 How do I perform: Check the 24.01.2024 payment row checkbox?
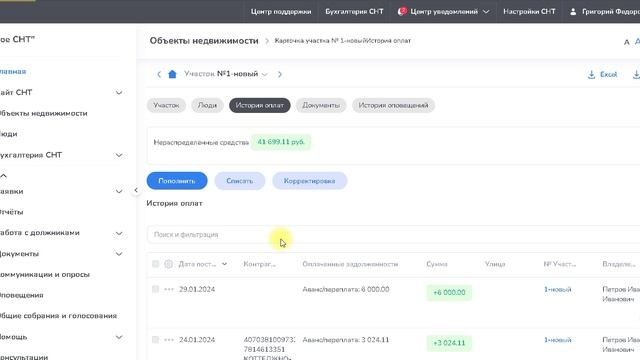point(156,340)
